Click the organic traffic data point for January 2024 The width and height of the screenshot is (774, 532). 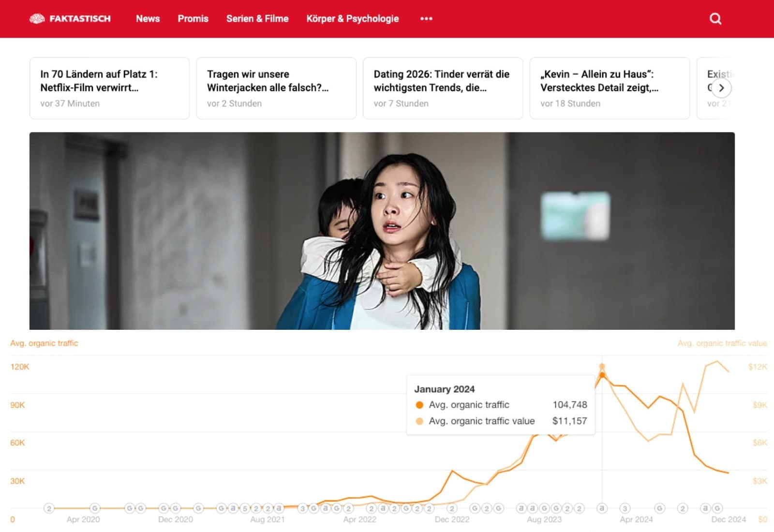[x=602, y=375]
